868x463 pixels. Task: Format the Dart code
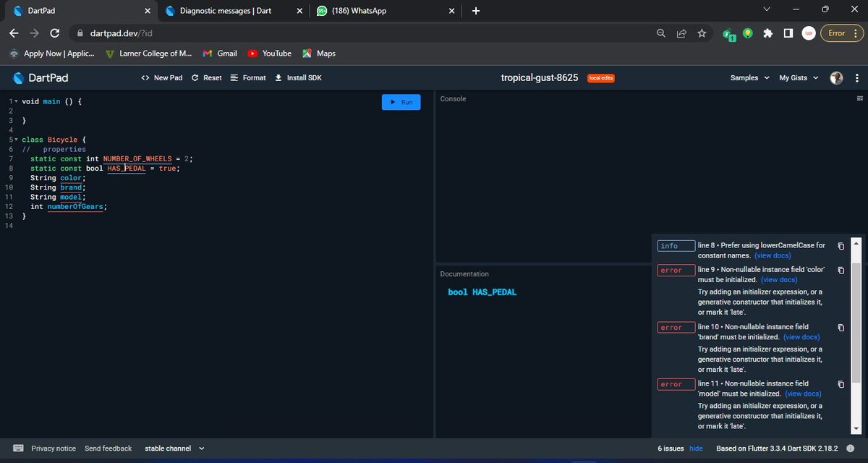pos(248,77)
